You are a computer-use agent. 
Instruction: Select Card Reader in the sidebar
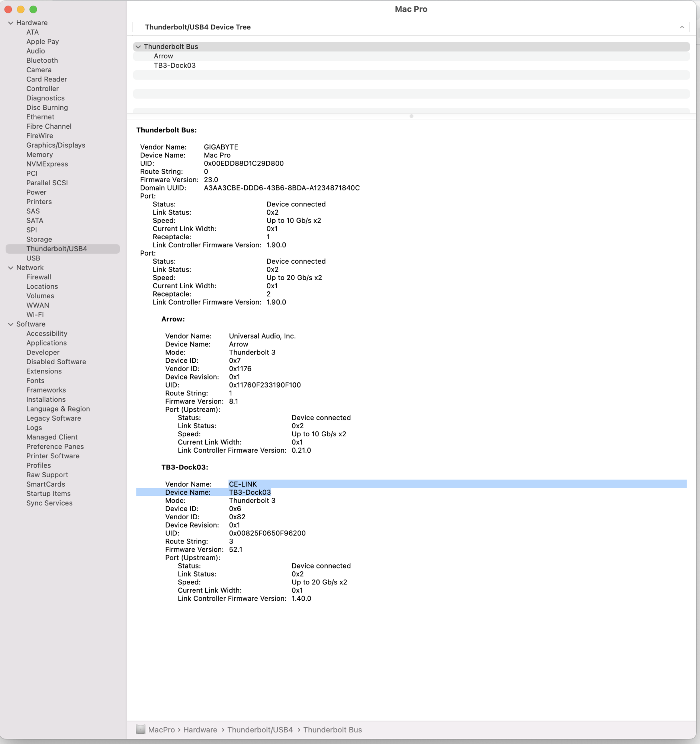(x=47, y=79)
